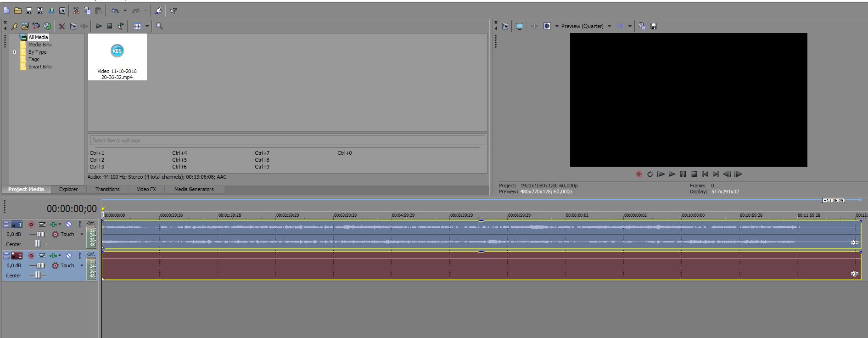Open media Properties in Project Media toolbar

tap(73, 26)
